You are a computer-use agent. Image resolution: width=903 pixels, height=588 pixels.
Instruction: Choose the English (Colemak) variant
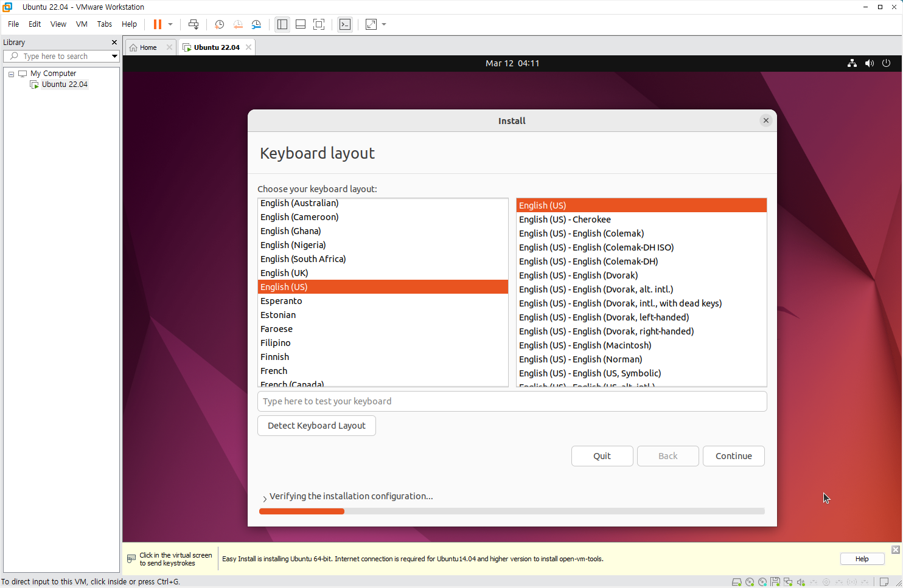[x=641, y=233]
